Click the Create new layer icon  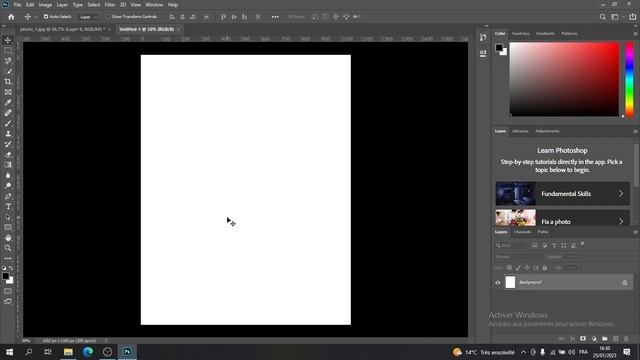616,339
